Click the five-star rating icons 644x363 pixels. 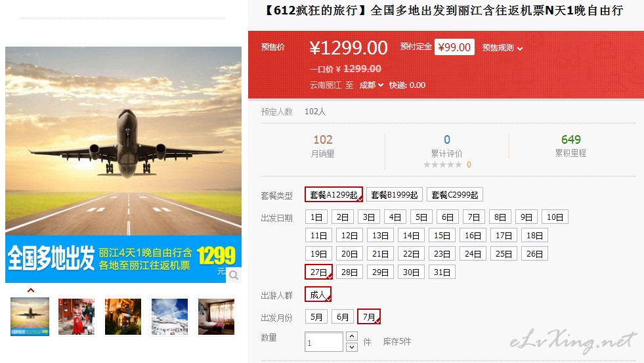point(442,165)
